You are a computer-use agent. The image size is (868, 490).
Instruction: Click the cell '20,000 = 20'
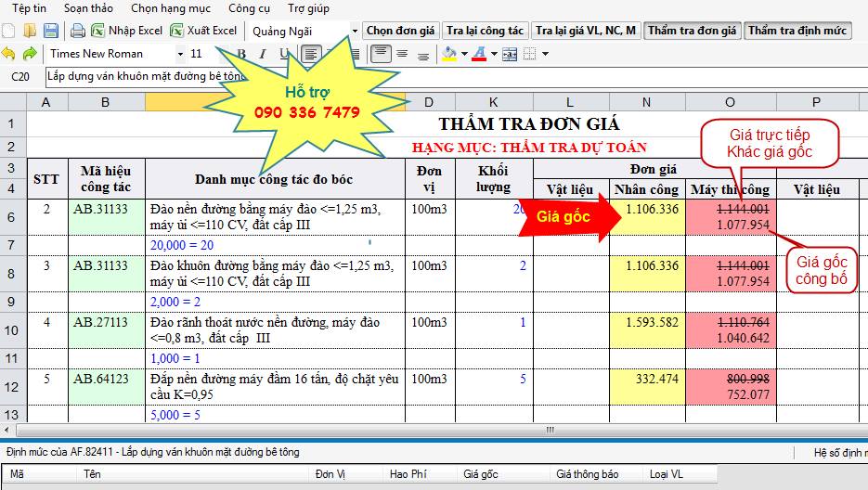click(275, 245)
